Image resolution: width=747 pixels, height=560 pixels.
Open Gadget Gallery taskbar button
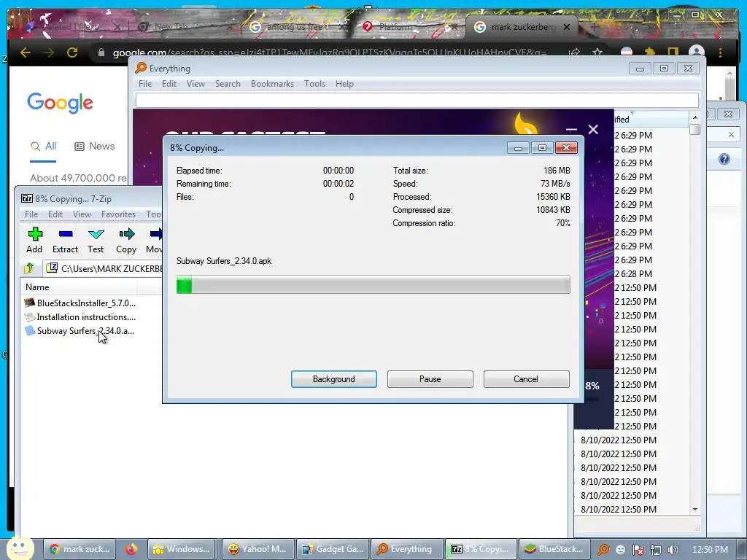coord(333,549)
